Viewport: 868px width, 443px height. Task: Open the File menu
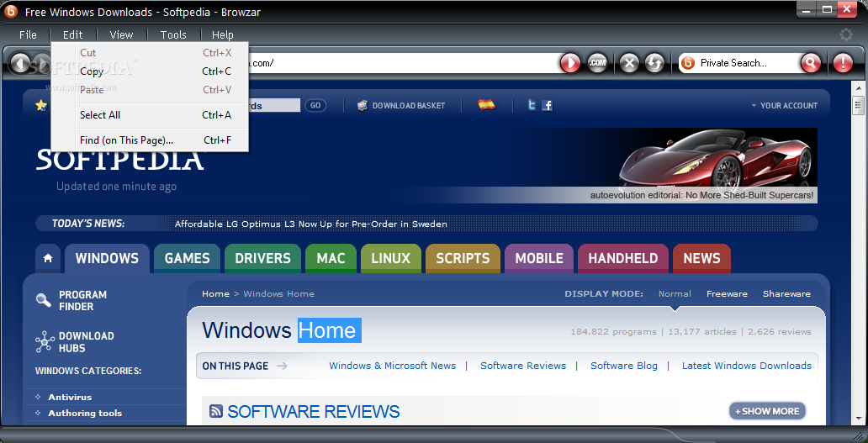(x=28, y=34)
